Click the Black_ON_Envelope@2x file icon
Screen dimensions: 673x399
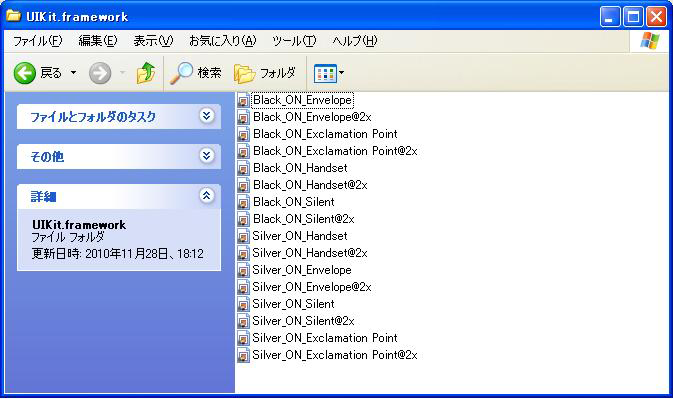243,117
